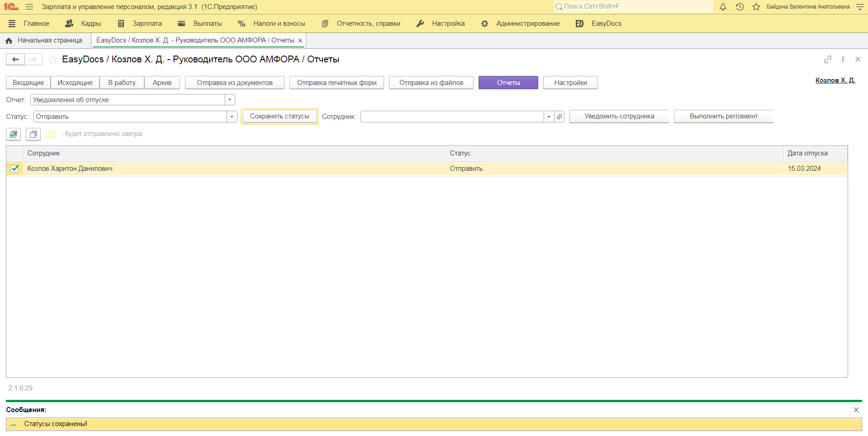The width and height of the screenshot is (868, 436).
Task: Open favorites star in title bar
Action: 756,7
